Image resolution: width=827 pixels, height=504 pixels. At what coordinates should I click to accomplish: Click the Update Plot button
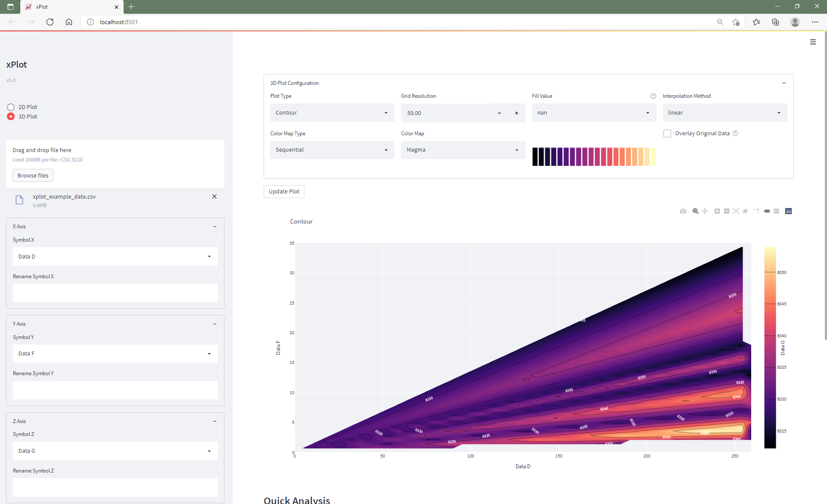tap(284, 192)
